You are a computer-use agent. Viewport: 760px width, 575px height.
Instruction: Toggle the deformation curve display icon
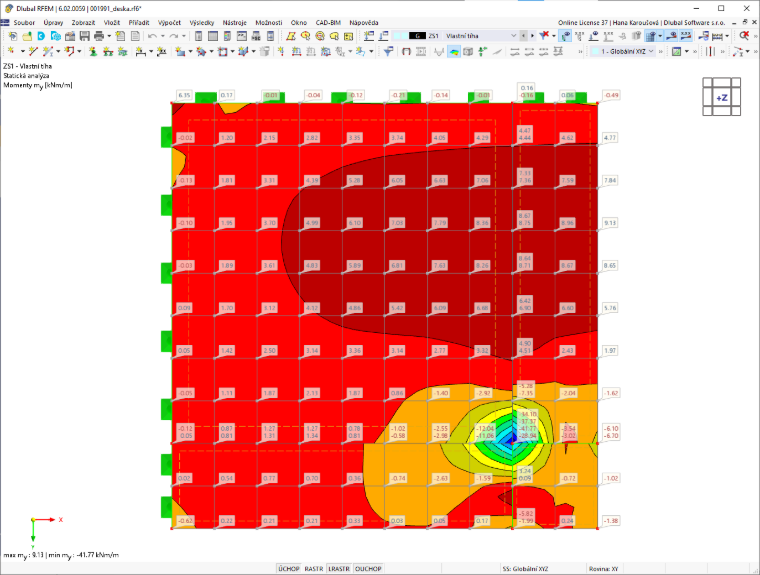439,51
